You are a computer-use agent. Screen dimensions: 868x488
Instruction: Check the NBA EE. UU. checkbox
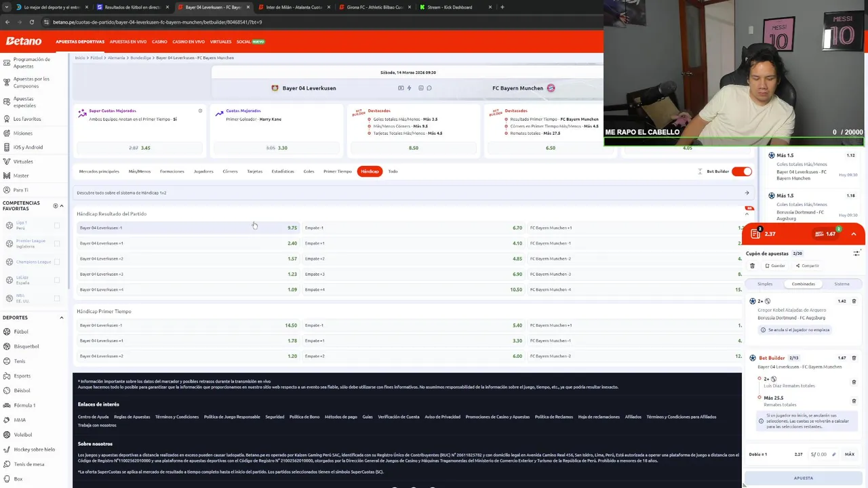click(57, 298)
